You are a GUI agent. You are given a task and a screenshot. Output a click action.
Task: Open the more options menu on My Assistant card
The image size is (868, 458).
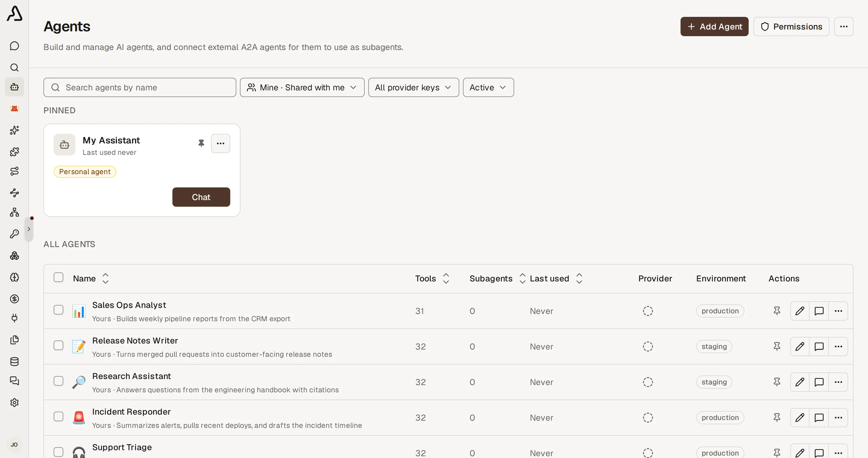click(220, 143)
